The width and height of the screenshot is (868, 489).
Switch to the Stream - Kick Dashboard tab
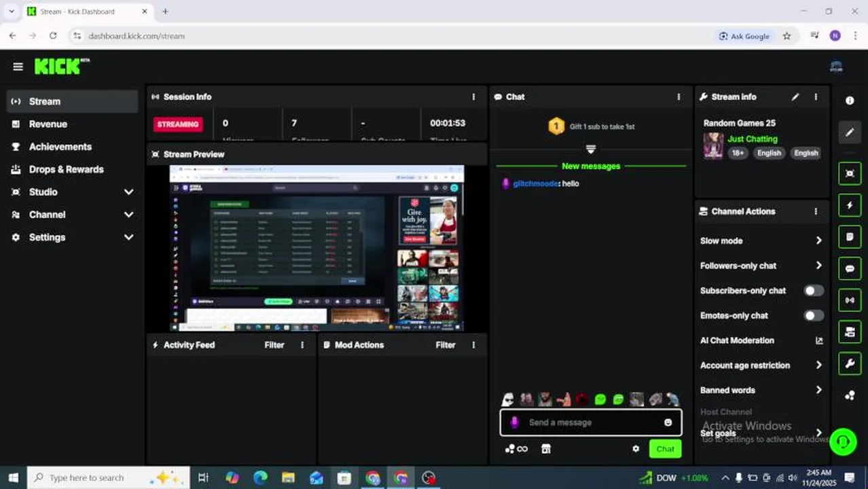[x=86, y=12]
